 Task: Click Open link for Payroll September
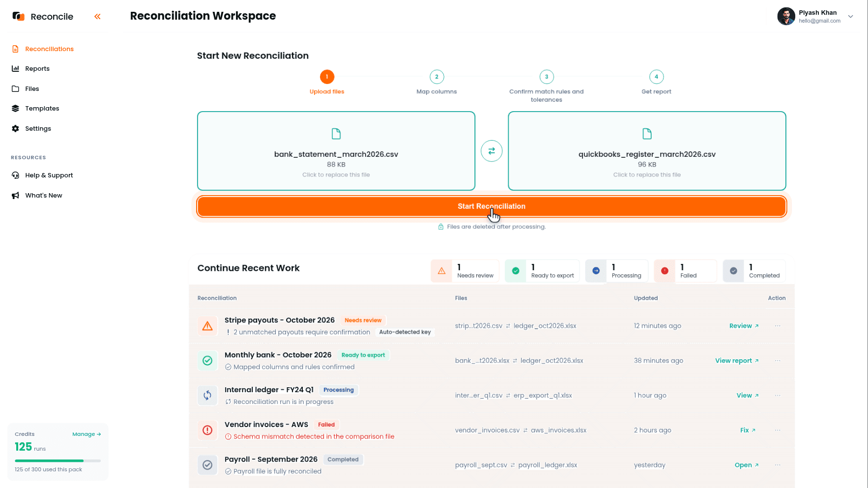click(x=747, y=465)
